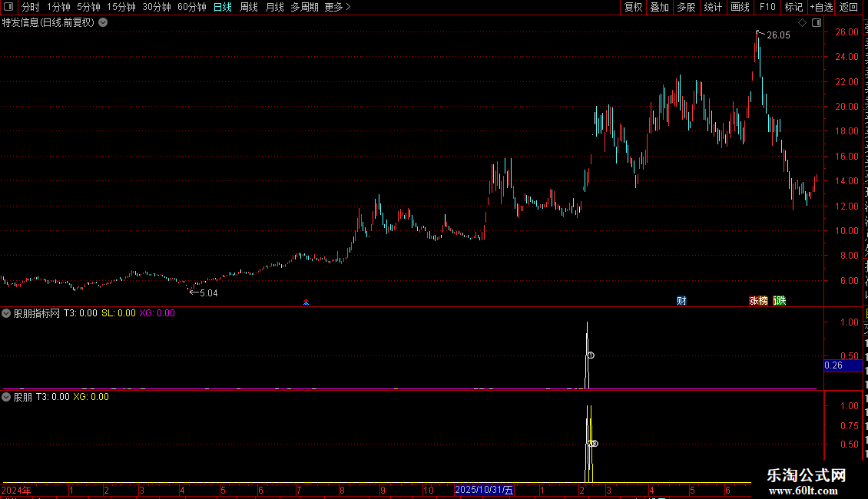This screenshot has height=499, width=868.
Task: Click the 跌 marker icon
Action: (x=780, y=300)
